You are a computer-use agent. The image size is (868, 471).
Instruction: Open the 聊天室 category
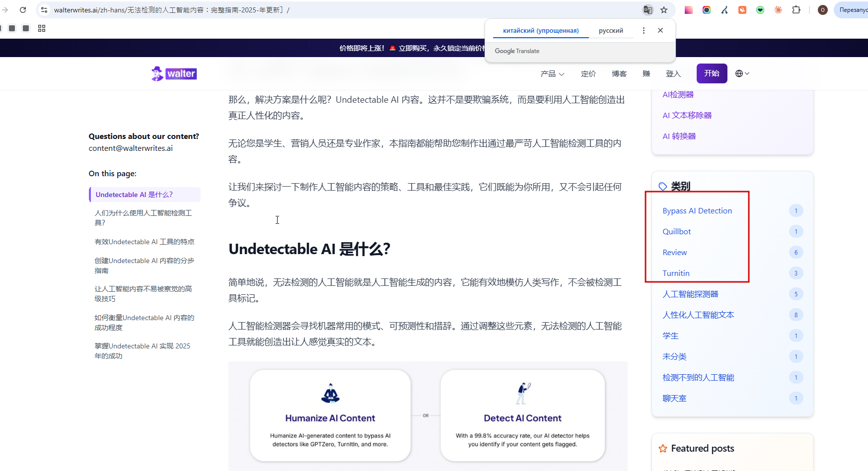pyautogui.click(x=674, y=399)
